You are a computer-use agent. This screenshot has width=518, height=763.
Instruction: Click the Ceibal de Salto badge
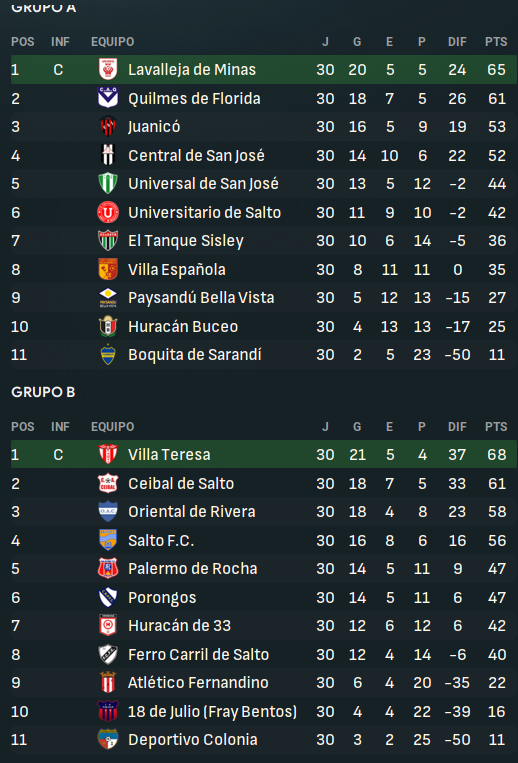tap(108, 483)
